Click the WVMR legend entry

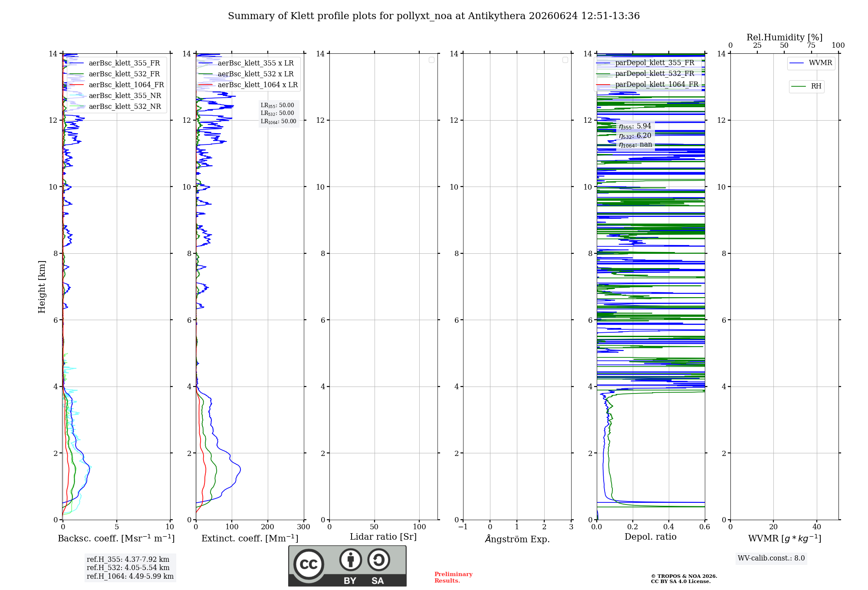[x=811, y=63]
